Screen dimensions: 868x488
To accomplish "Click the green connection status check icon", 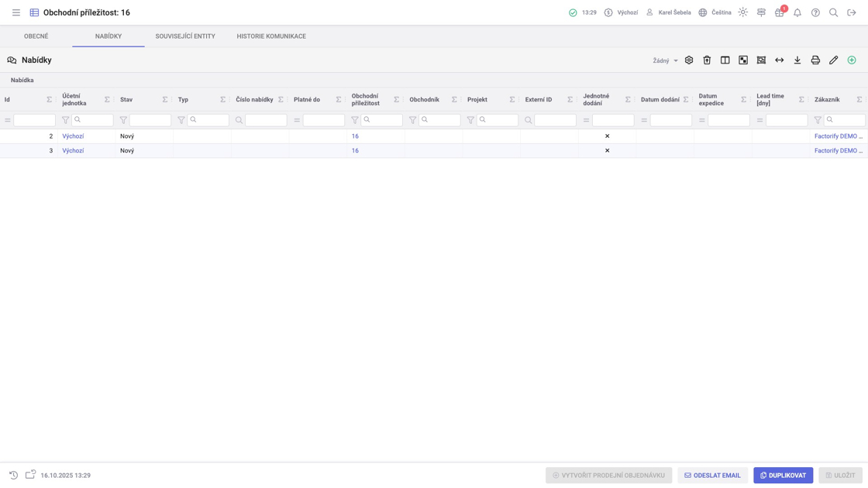I will pos(573,12).
